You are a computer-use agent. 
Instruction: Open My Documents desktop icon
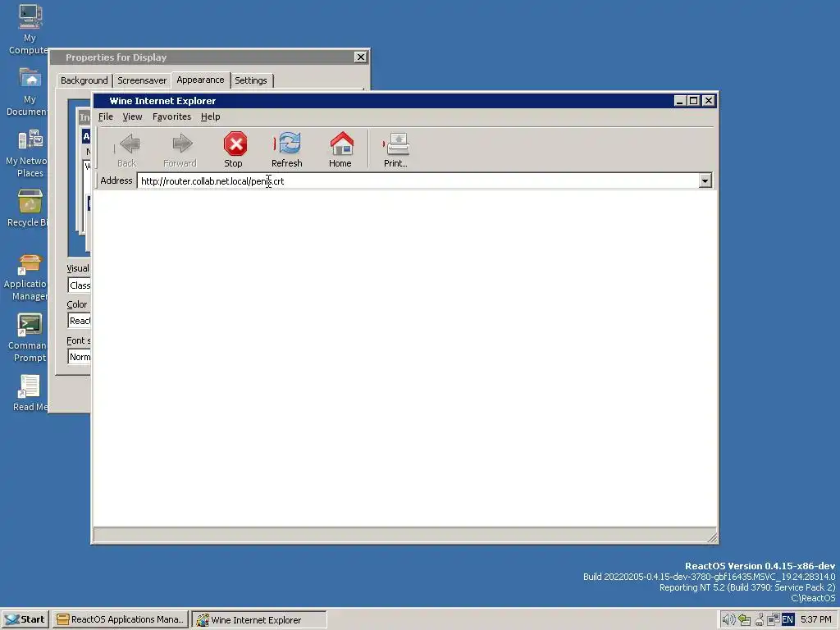point(30,91)
